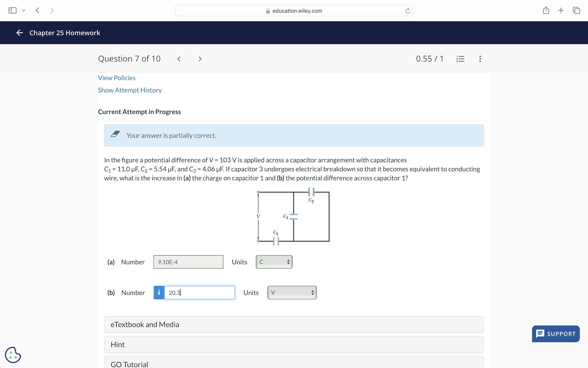Go to previous question chevron

point(179,59)
